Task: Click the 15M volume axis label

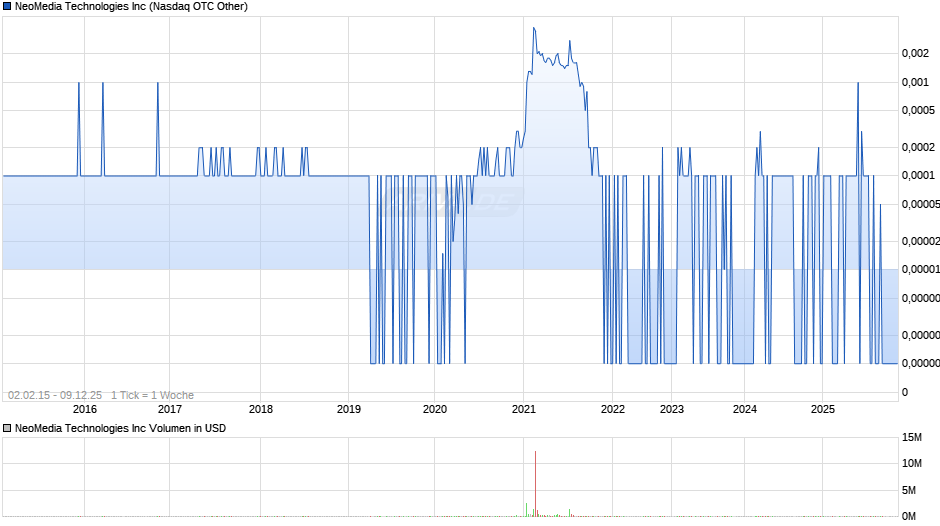Action: coord(912,438)
